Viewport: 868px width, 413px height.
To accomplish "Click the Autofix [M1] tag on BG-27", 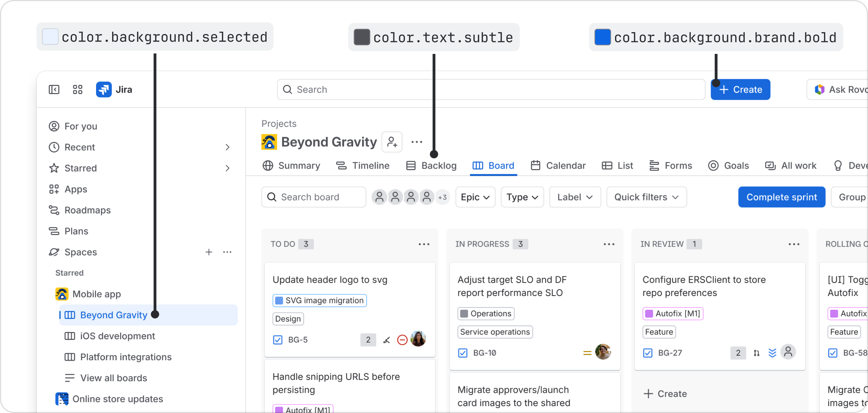I will pyautogui.click(x=673, y=314).
